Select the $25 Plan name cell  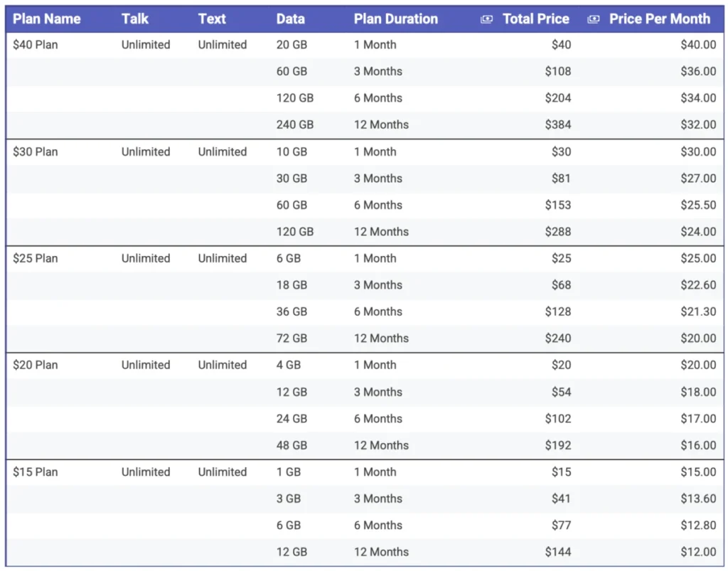[36, 259]
